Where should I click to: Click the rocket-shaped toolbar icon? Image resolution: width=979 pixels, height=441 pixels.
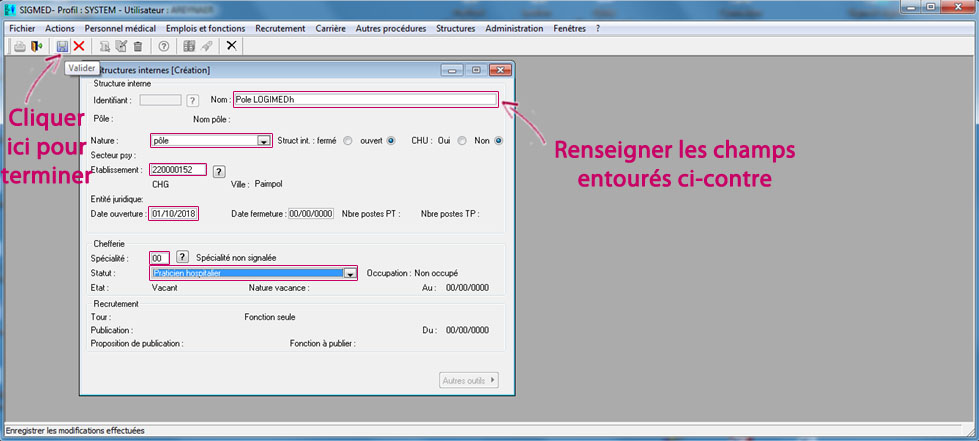pyautogui.click(x=206, y=46)
